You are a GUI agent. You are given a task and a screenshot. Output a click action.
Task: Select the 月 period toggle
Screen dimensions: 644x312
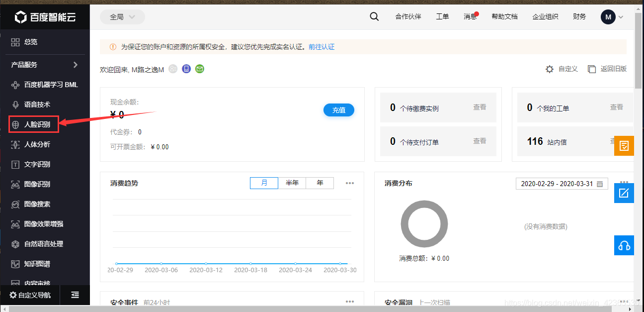pos(264,183)
